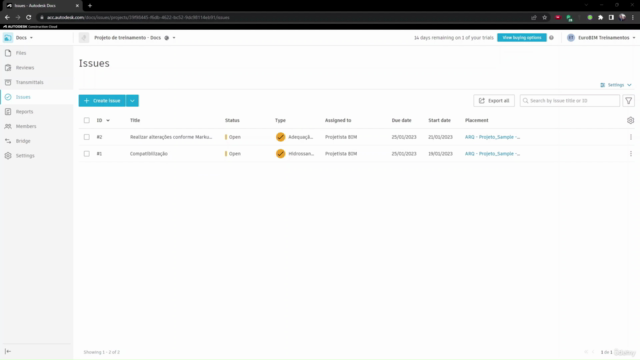Check the box for issue #2
The image size is (640, 360).
click(x=87, y=137)
